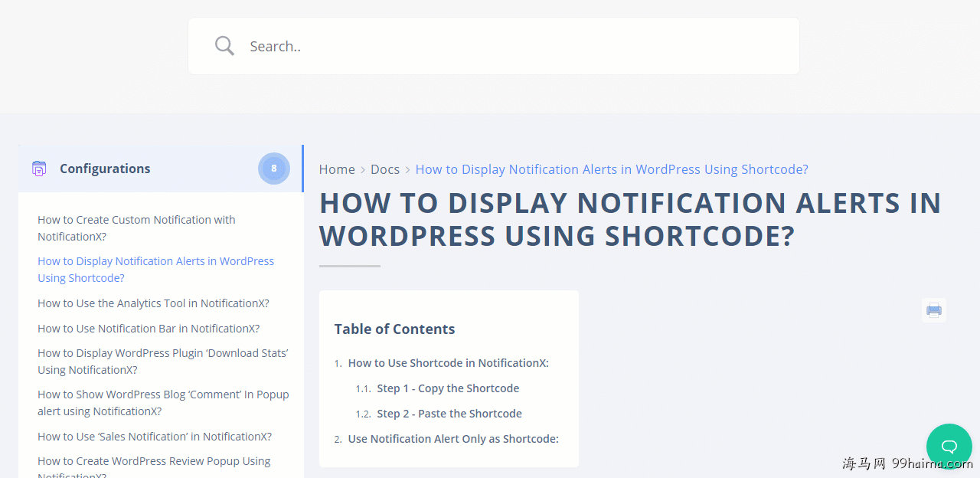980x478 pixels.
Task: Open 'Create WordPress Review Popup' doc
Action: (154, 467)
